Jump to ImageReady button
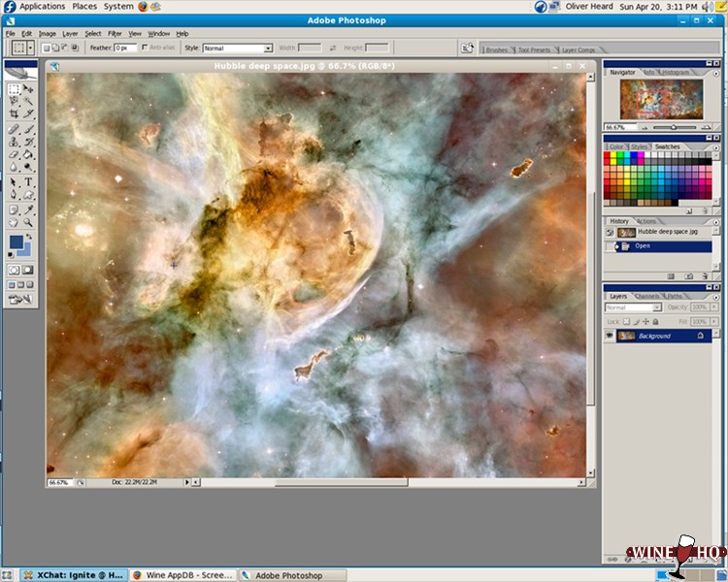 (20, 300)
